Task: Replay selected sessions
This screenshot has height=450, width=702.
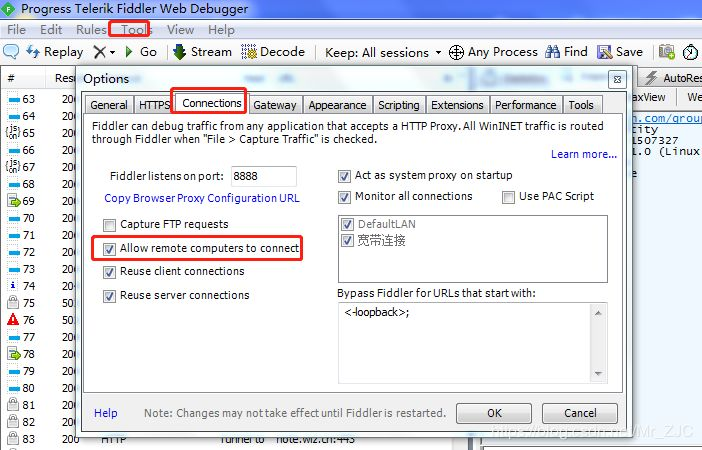Action: coord(55,52)
